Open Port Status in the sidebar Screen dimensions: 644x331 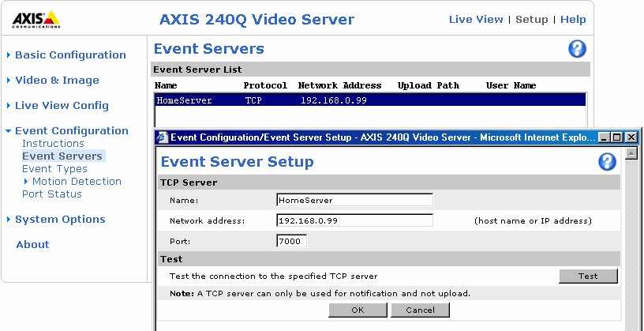tap(51, 194)
